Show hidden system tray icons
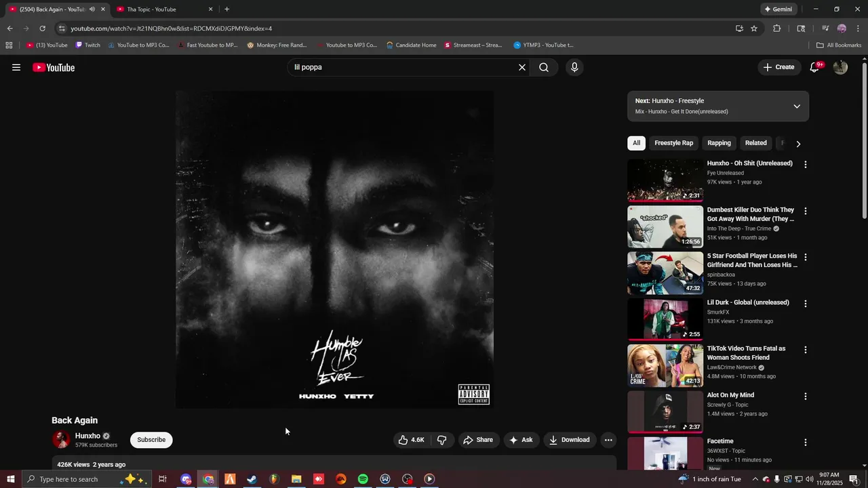 coord(755,479)
